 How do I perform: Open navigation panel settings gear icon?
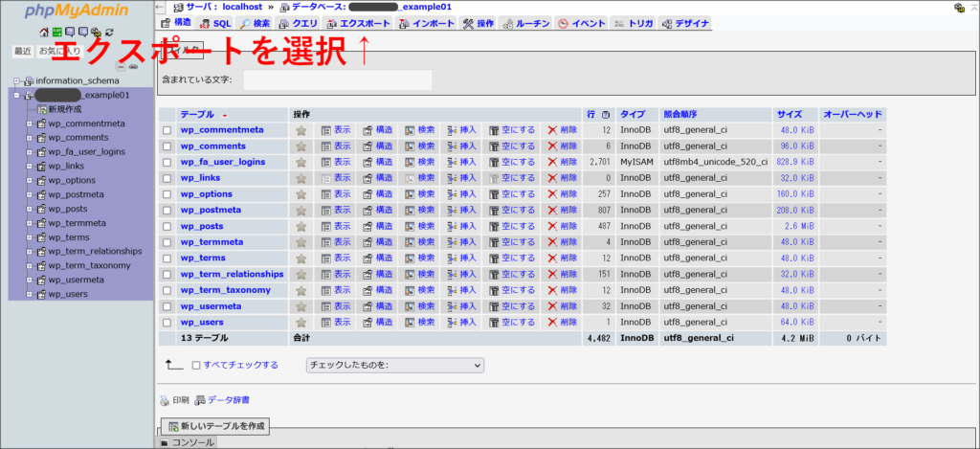pyautogui.click(x=97, y=33)
